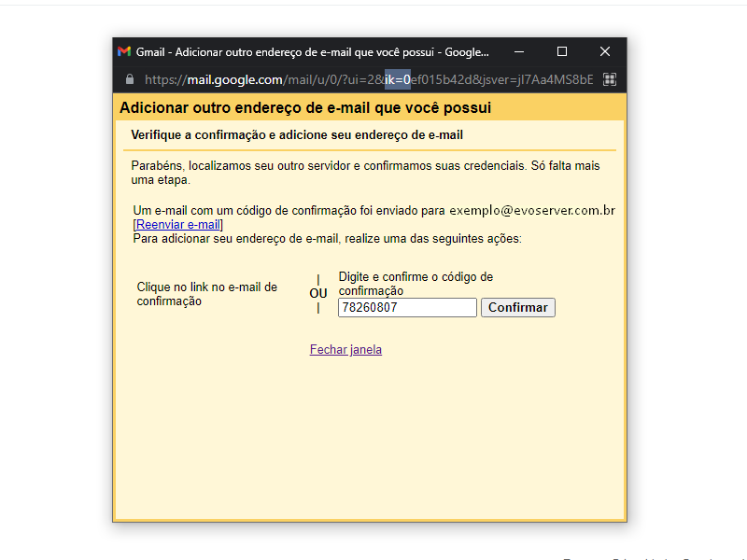Click 'Para adicionar seu endereço de e-mail' text line
Image resolution: width=747 pixels, height=560 pixels.
click(328, 239)
